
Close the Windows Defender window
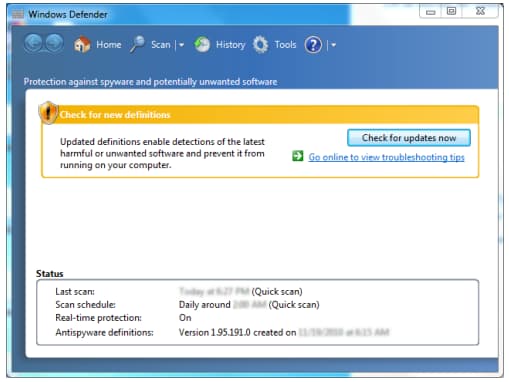[x=480, y=11]
